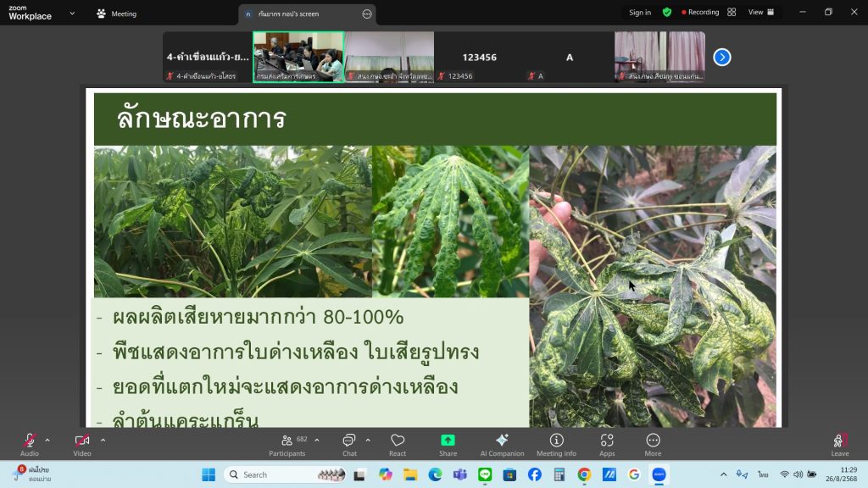Open the Participants list
868x488 pixels.
coord(287,444)
